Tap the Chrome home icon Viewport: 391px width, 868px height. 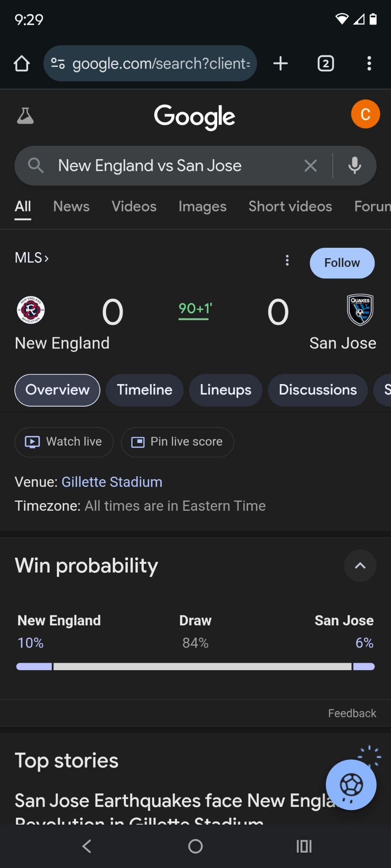click(x=22, y=63)
